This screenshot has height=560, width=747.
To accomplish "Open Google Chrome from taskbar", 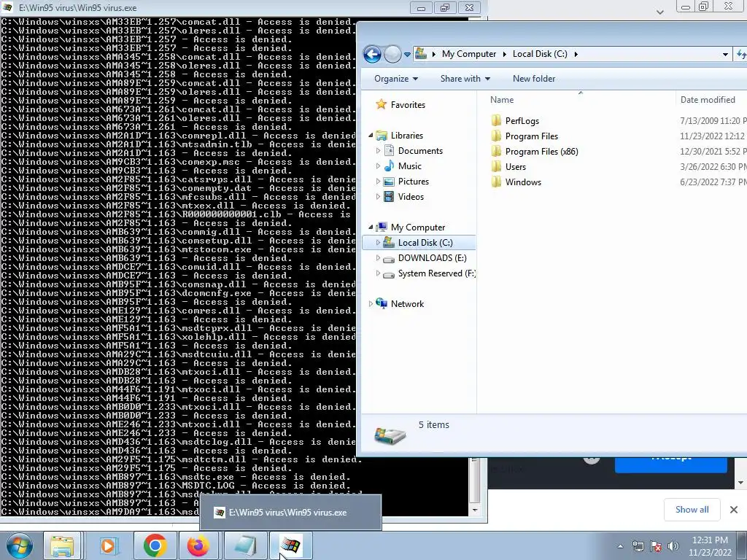I will tap(155, 545).
